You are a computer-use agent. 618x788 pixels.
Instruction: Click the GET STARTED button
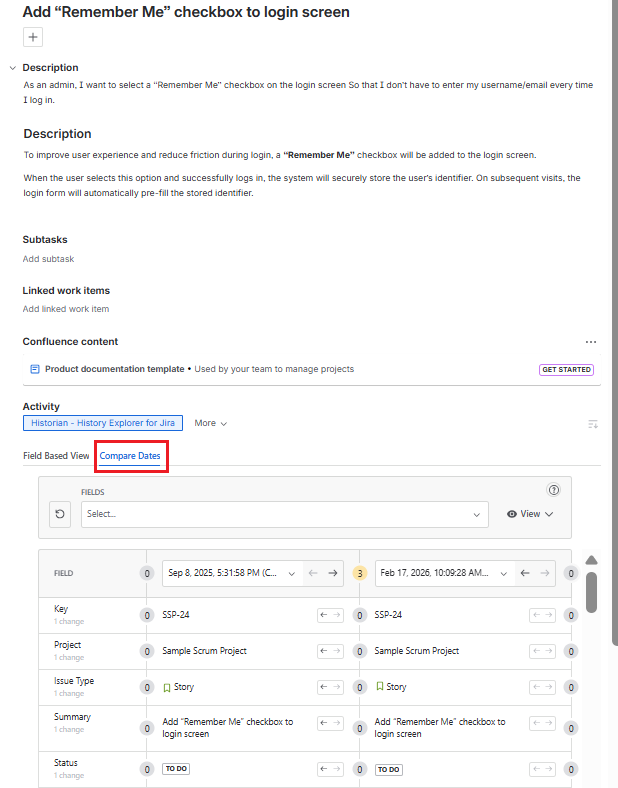(x=566, y=369)
